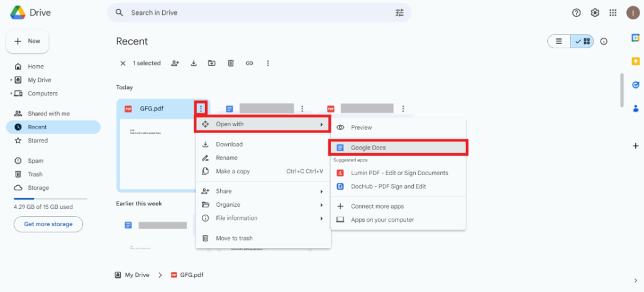Viewport: 644px width, 292px height.
Task: Switch to grid layout view
Action: [582, 41]
